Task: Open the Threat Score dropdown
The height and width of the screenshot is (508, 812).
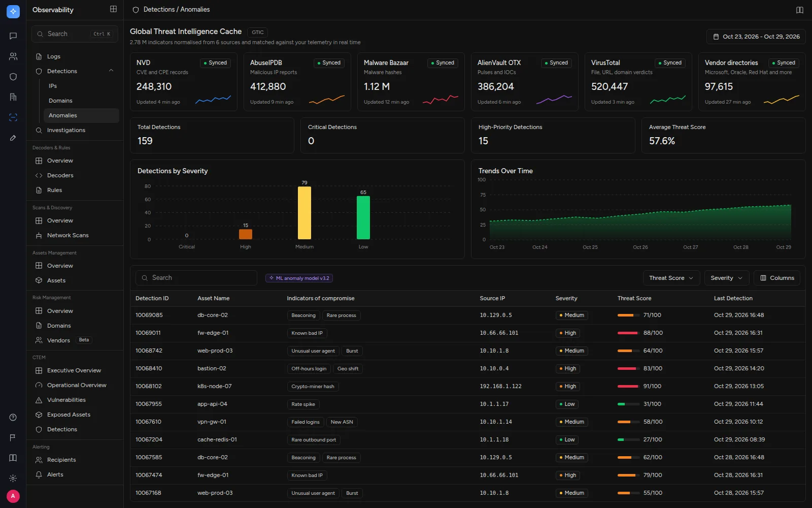Action: point(671,278)
